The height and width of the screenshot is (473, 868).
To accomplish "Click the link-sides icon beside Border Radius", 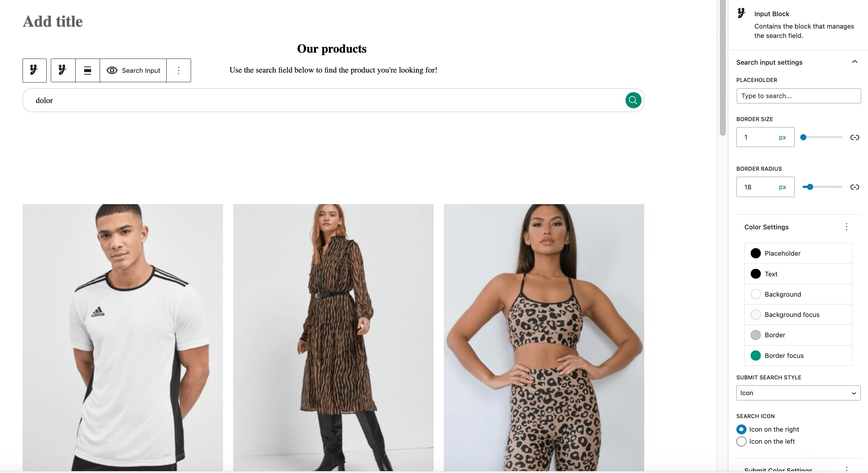I will click(x=854, y=187).
